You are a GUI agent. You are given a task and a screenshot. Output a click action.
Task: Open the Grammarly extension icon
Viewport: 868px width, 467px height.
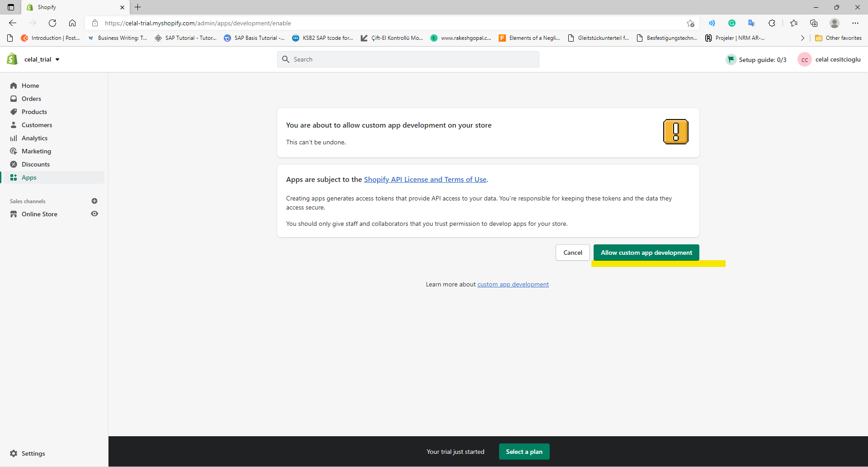(732, 23)
